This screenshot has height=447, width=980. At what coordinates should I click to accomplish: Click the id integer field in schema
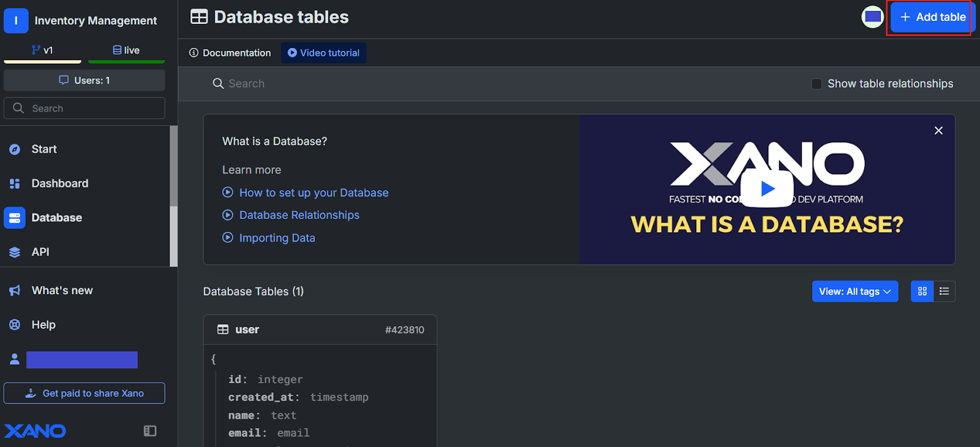265,380
